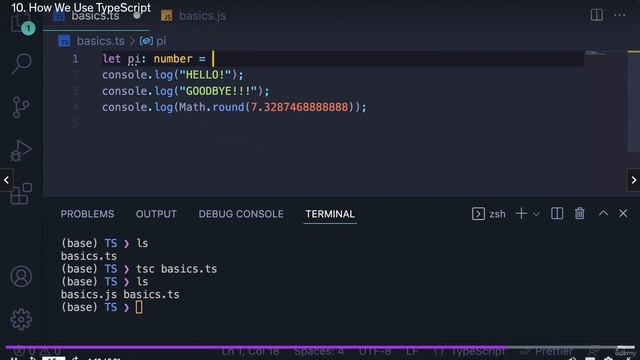Click 'LF' line ending in status bar
The width and height of the screenshot is (640, 360).
coord(412,351)
